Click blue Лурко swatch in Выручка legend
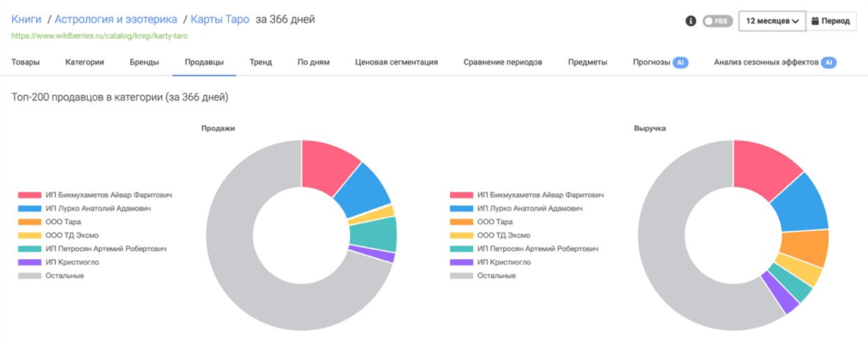The image size is (868, 346). click(x=461, y=209)
